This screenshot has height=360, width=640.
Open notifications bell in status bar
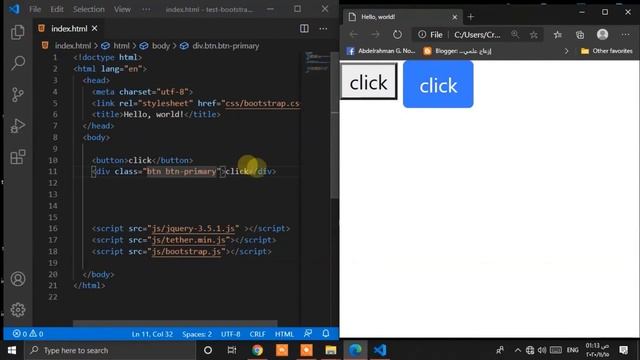tap(326, 333)
